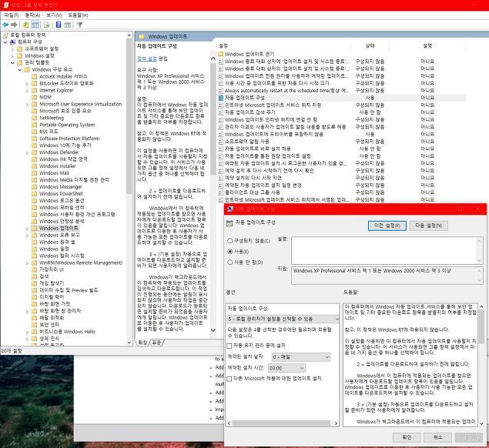
Task: Click the icon in the 자동 업데이트 구성 dialog header
Action: click(x=229, y=222)
